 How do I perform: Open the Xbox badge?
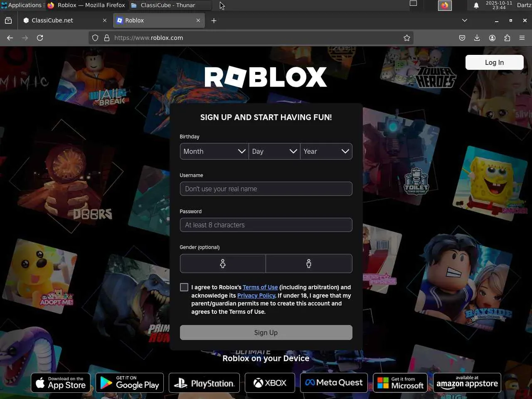270,383
